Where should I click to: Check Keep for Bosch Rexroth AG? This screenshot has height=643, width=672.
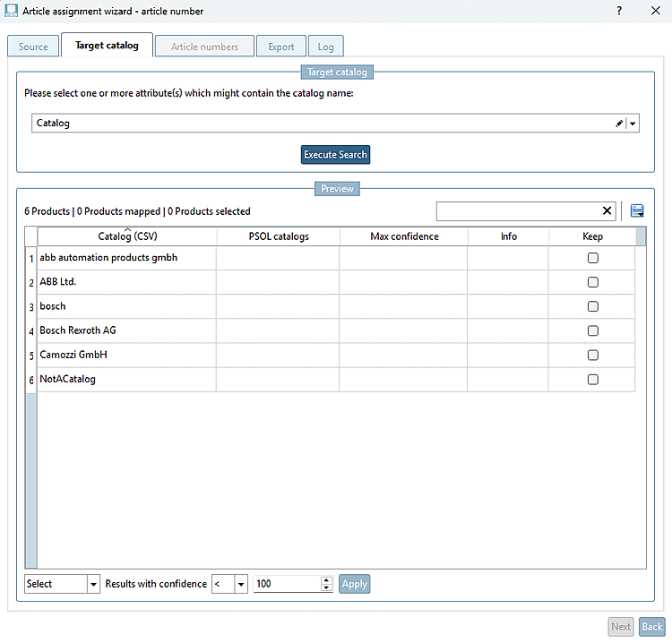click(x=593, y=330)
